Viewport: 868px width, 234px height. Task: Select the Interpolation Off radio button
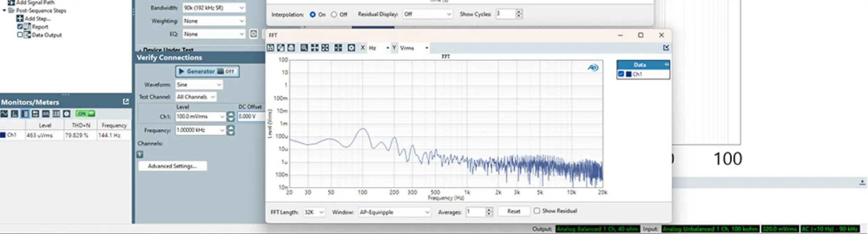[334, 14]
